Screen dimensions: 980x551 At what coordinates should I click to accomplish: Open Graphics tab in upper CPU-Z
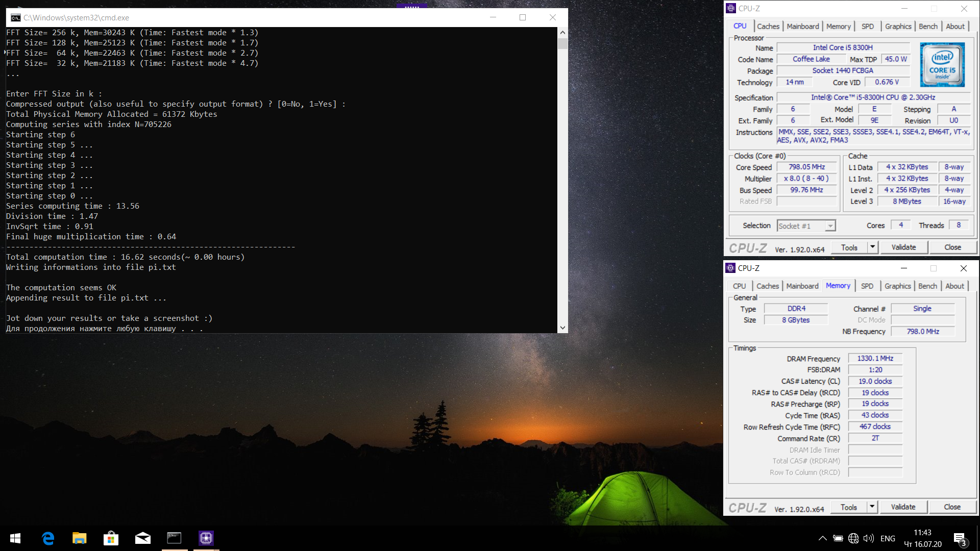click(x=898, y=27)
